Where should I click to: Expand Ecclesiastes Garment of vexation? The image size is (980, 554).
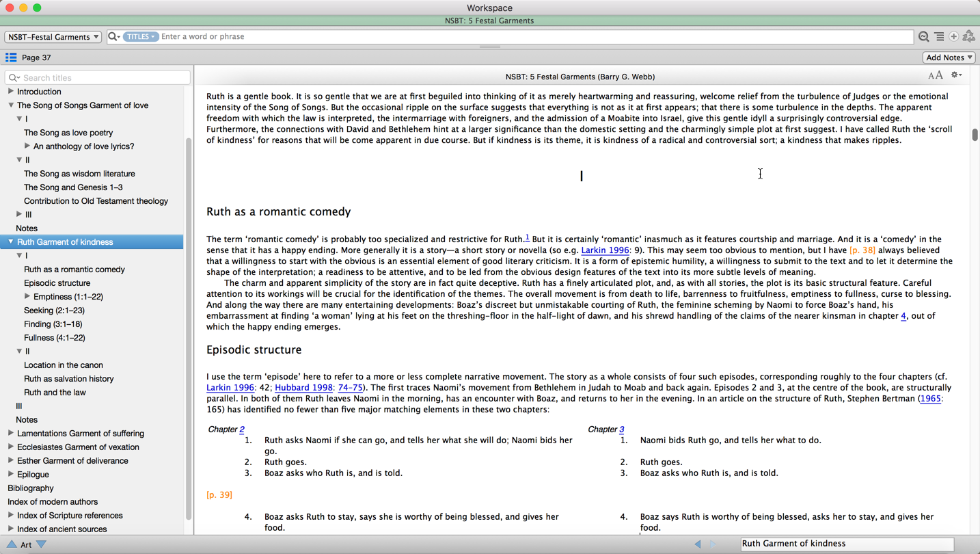click(x=10, y=447)
